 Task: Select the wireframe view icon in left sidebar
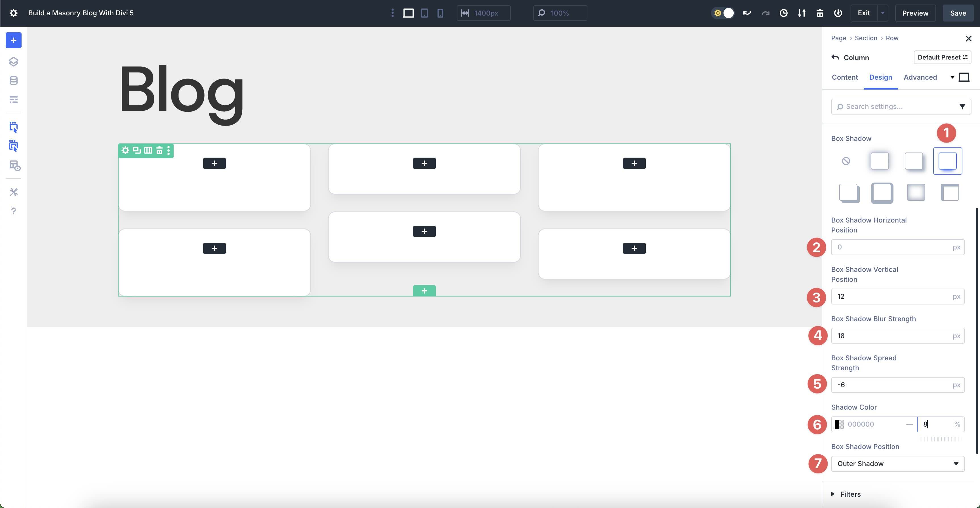[x=14, y=99]
